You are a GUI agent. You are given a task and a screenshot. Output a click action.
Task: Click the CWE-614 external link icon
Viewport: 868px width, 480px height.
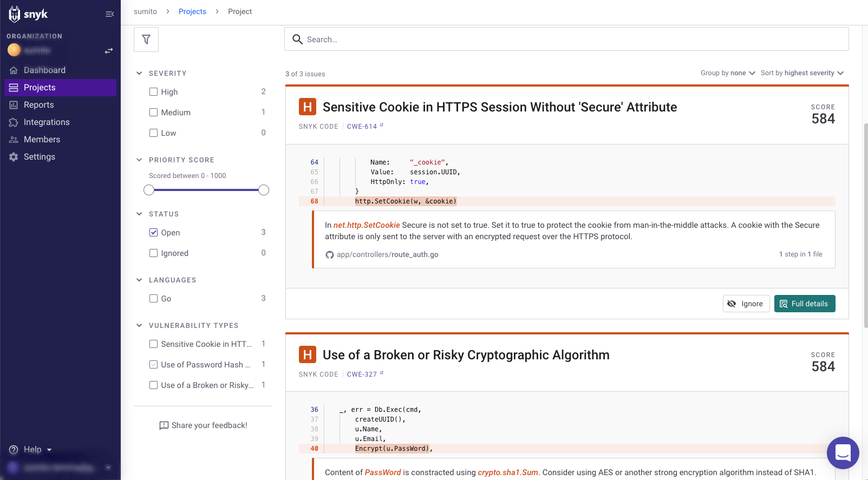(x=382, y=126)
